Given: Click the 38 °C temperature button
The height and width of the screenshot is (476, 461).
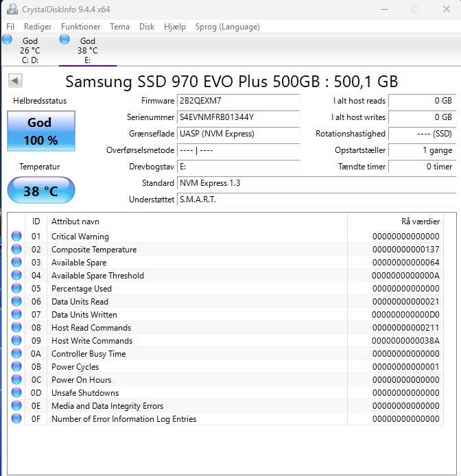Looking at the screenshot, I should tap(40, 191).
